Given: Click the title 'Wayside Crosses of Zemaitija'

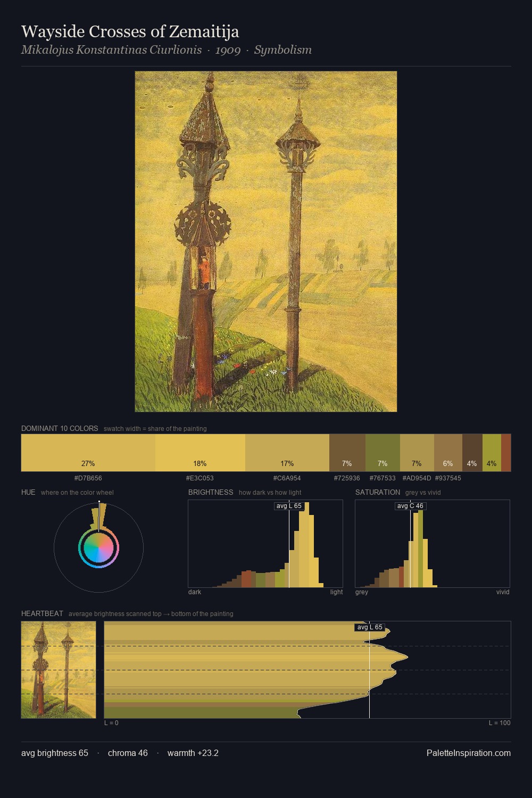Looking at the screenshot, I should coord(130,32).
